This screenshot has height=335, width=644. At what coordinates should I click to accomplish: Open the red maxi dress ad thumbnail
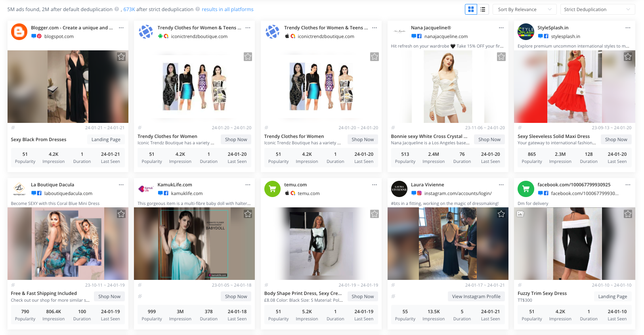pyautogui.click(x=575, y=86)
